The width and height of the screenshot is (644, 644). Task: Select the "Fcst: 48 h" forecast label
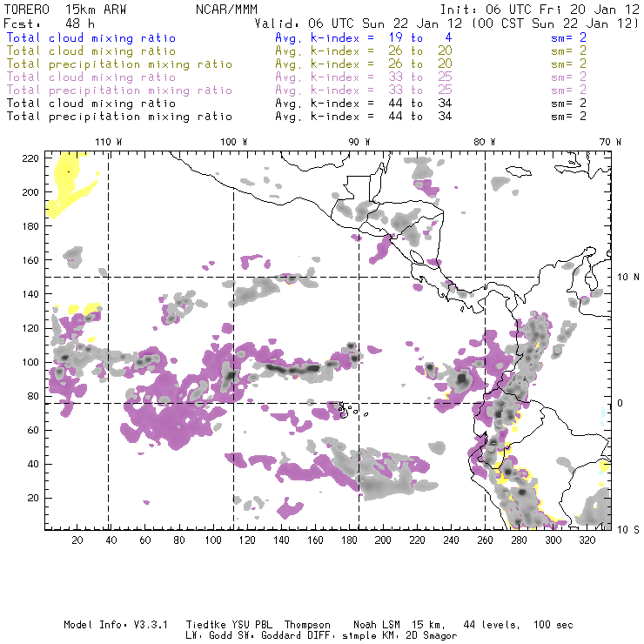(x=50, y=23)
